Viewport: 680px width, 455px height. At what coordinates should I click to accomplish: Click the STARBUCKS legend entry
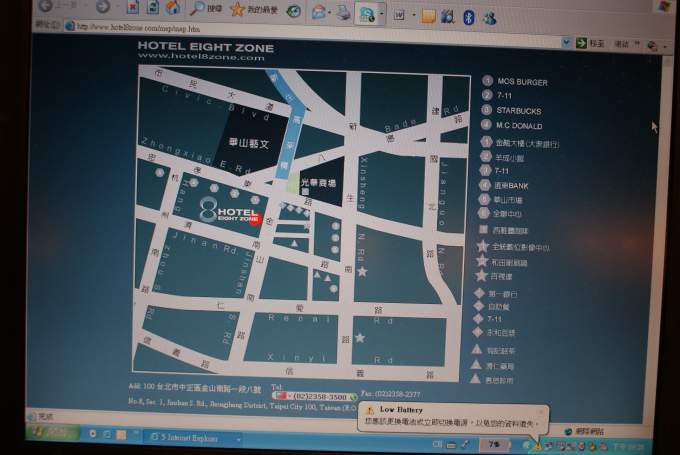[518, 110]
